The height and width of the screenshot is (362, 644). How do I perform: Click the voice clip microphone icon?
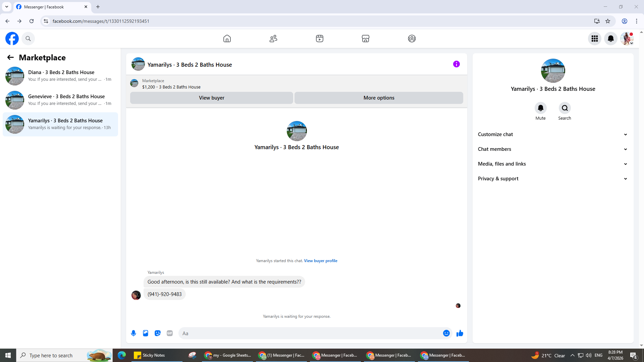133,333
